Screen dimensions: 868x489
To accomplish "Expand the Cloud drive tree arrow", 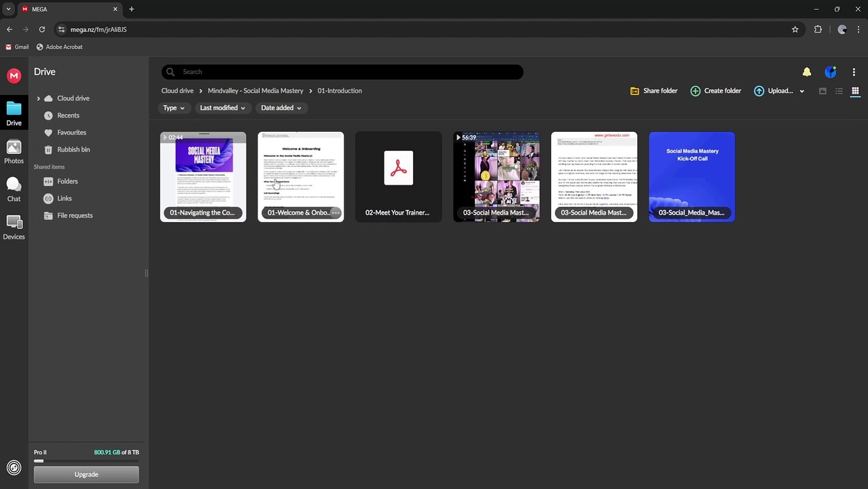I will (38, 98).
